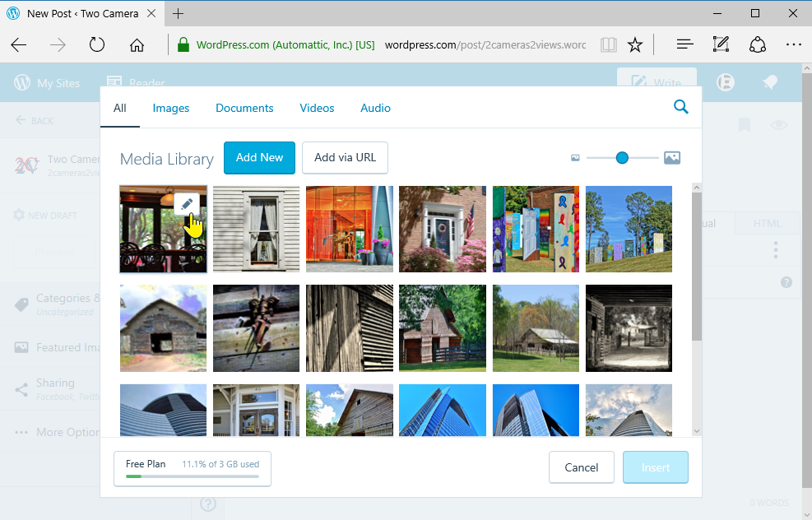Open browser More actions ellipsis menu

pyautogui.click(x=793, y=45)
